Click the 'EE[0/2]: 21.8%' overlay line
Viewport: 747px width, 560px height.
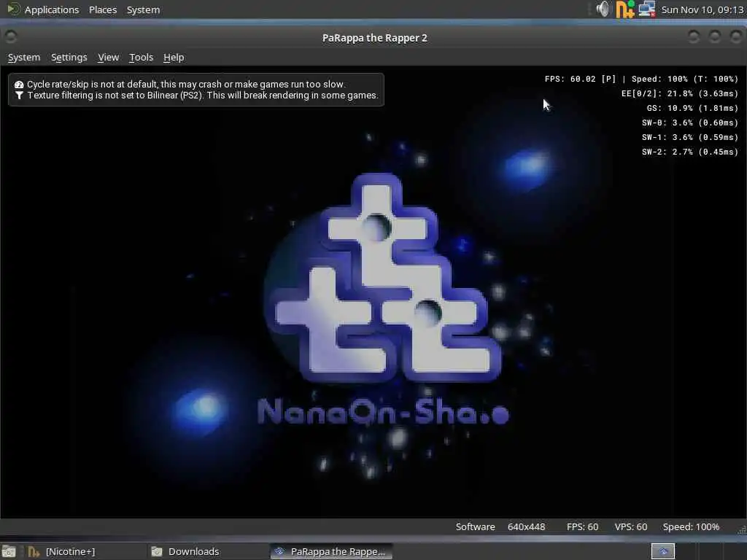pos(679,93)
